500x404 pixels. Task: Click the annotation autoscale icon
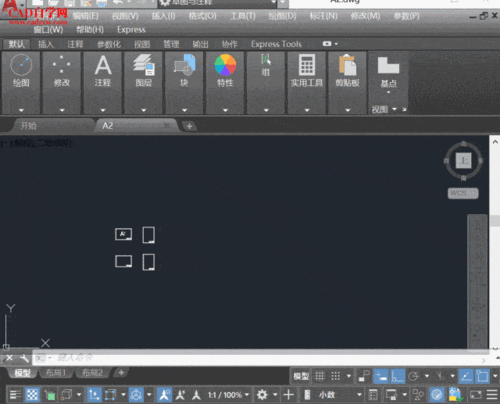click(180, 395)
